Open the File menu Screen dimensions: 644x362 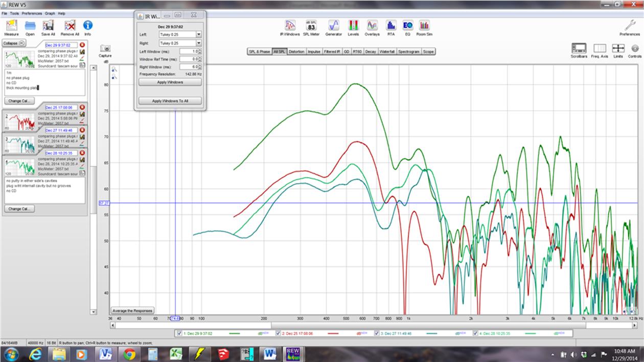click(4, 13)
